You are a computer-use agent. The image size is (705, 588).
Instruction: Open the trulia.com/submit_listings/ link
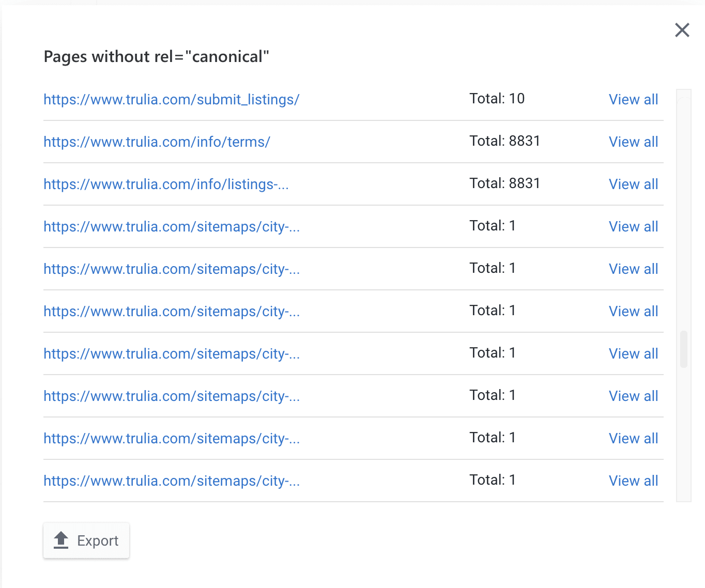point(172,99)
